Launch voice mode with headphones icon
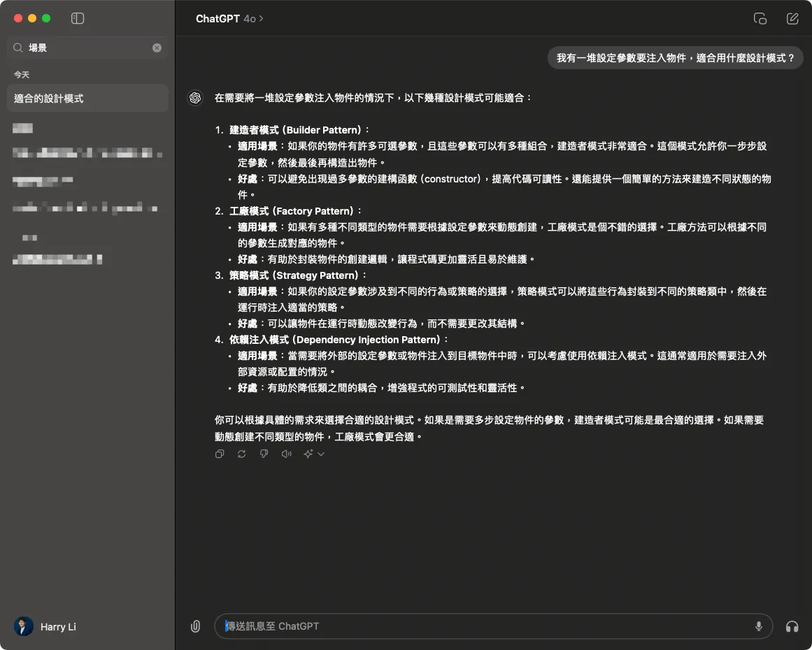This screenshot has width=812, height=650. pyautogui.click(x=792, y=626)
